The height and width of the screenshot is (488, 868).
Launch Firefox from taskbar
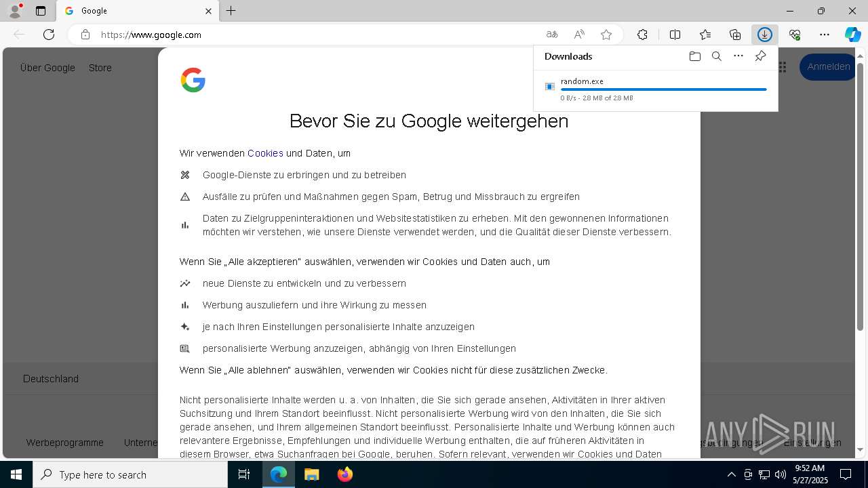point(345,474)
